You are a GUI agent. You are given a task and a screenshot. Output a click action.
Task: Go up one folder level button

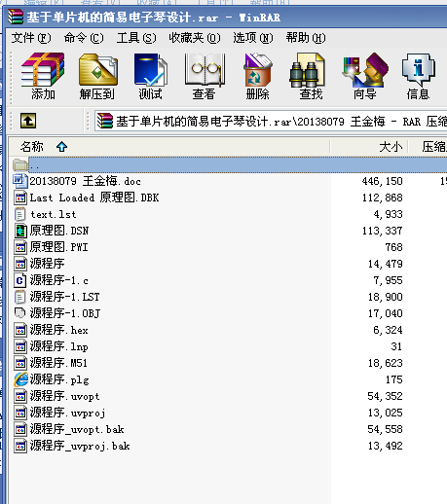(28, 121)
